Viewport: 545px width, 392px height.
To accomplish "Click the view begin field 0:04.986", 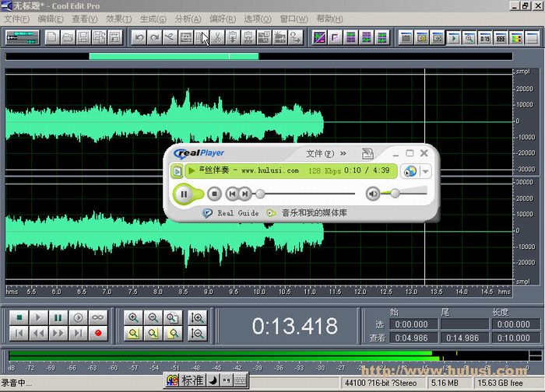I will tap(412, 338).
